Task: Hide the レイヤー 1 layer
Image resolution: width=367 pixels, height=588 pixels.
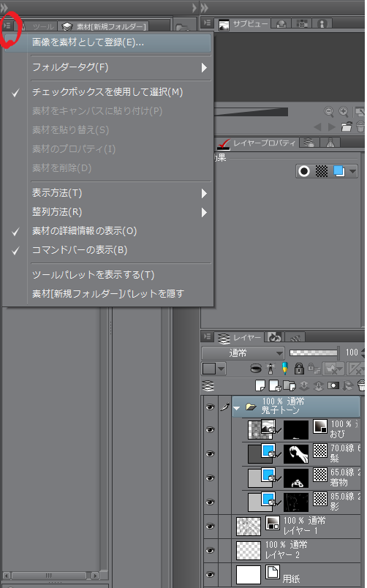Action: (x=211, y=526)
